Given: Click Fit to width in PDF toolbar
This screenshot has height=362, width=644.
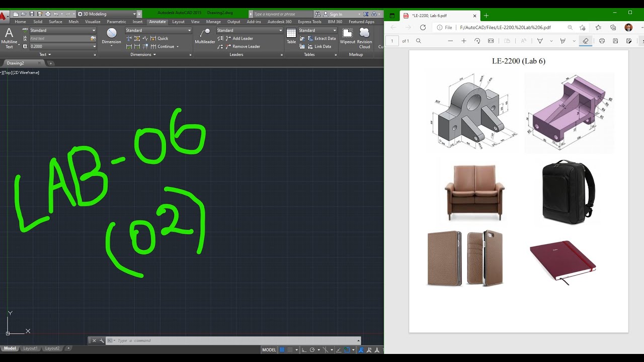Looking at the screenshot, I should coord(491,41).
